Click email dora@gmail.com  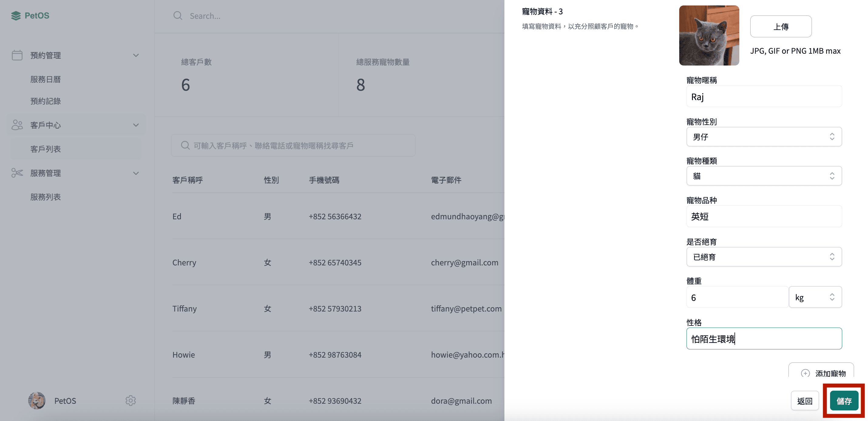coord(461,401)
